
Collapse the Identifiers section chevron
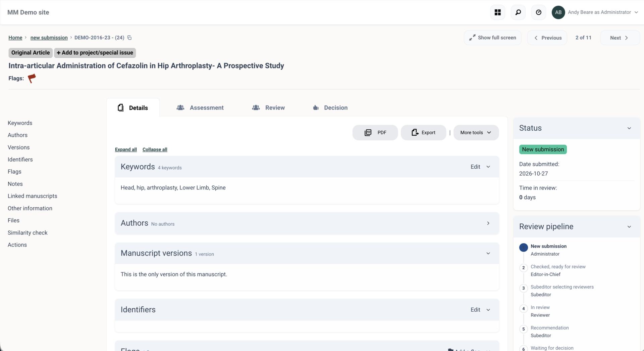[x=488, y=310]
